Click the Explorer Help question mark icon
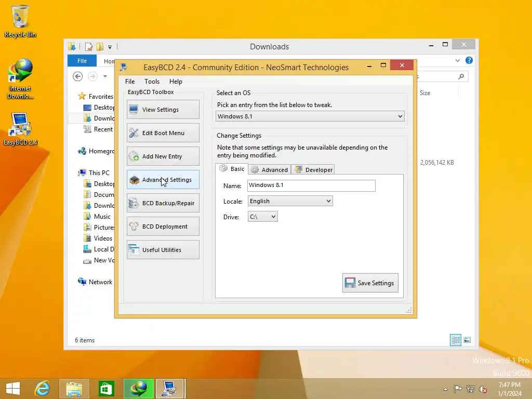The image size is (532, 399). tap(469, 60)
